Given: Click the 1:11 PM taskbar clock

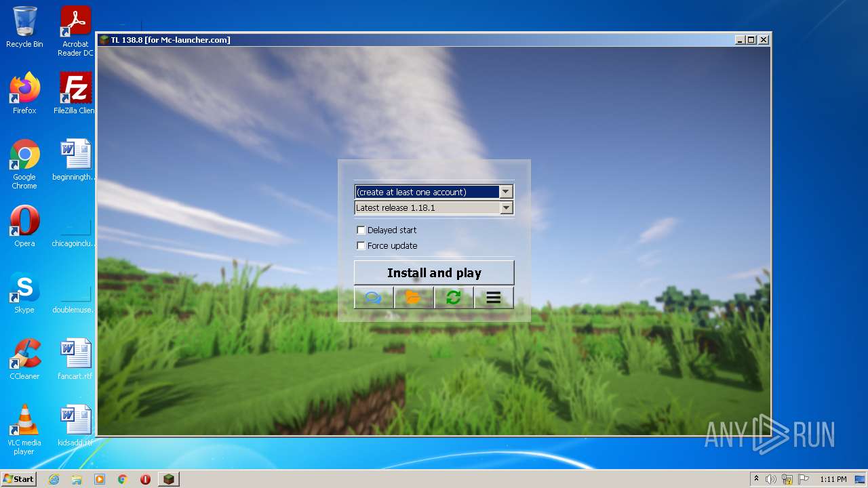Looking at the screenshot, I should tap(833, 479).
